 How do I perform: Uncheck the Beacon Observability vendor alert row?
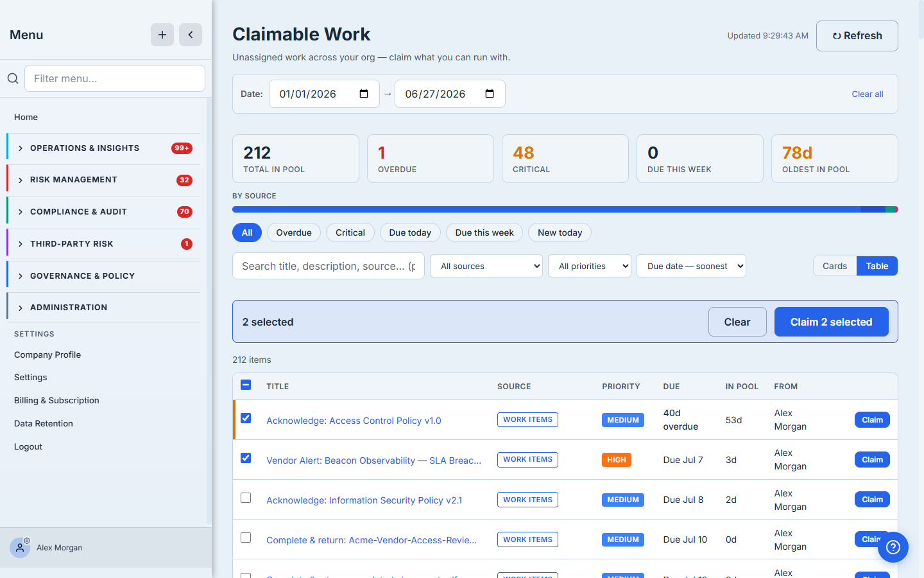[x=246, y=458]
